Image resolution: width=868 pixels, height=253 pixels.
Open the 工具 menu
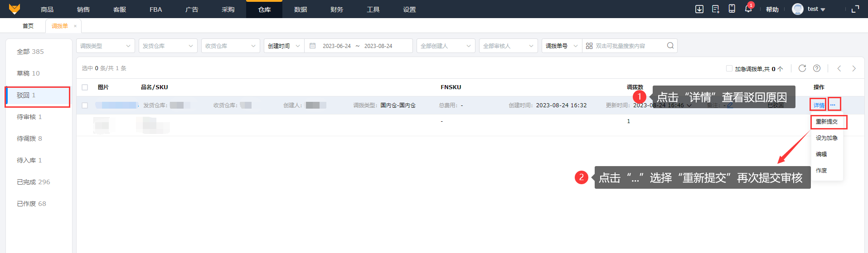coord(373,10)
